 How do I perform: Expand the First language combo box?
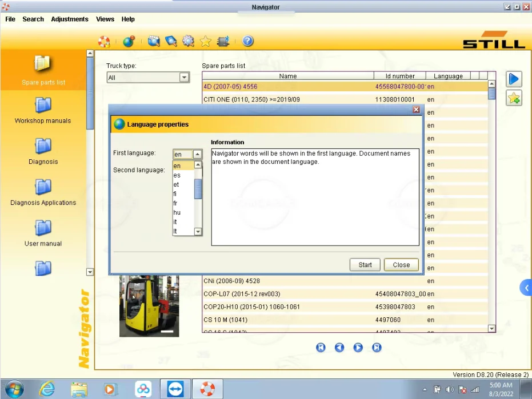(x=197, y=154)
